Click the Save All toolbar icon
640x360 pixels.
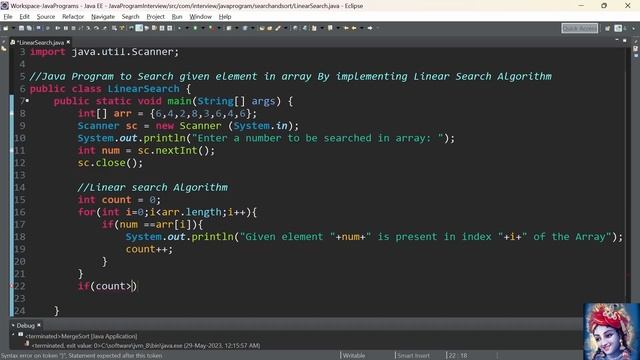(29, 28)
